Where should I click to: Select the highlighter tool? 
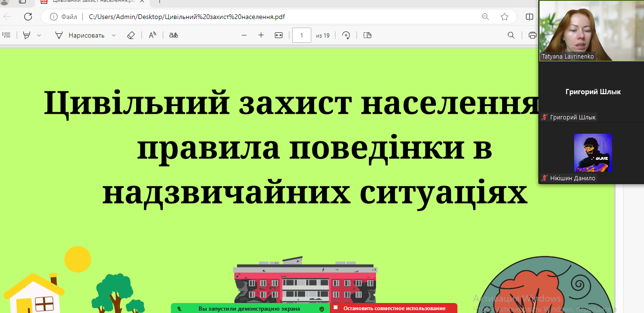coord(27,35)
